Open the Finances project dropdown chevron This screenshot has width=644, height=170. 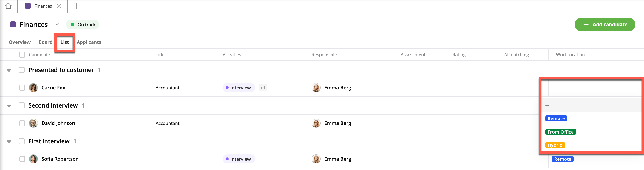[x=57, y=24]
